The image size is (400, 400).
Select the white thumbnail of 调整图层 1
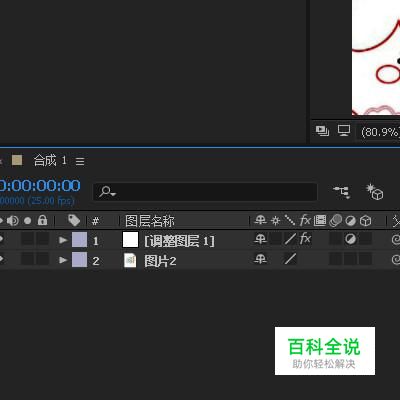click(x=130, y=240)
